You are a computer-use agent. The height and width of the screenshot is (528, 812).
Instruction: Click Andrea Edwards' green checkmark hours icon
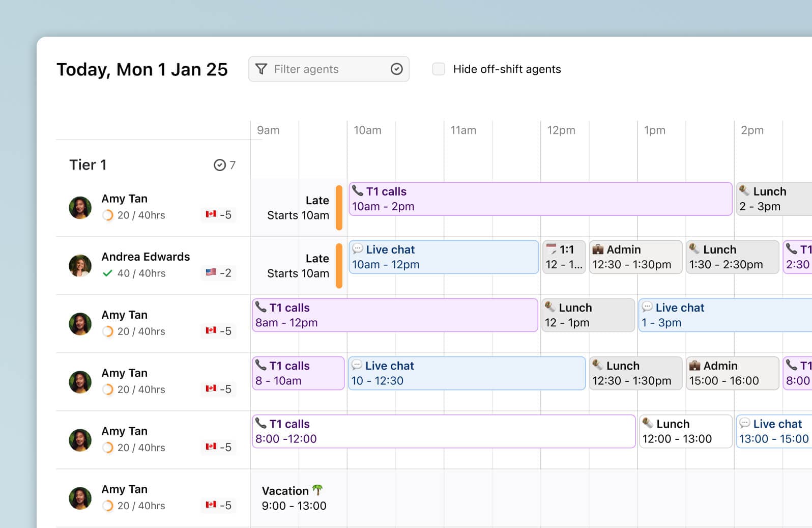[107, 273]
